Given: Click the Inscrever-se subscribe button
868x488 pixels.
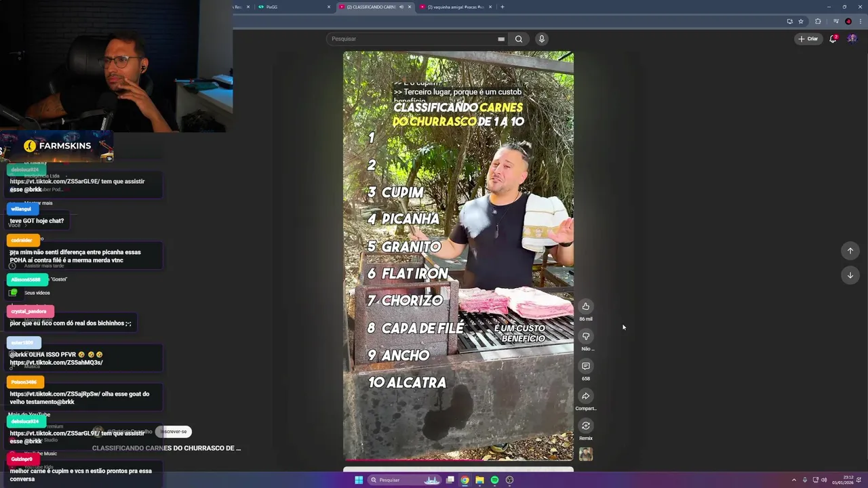Looking at the screenshot, I should pos(174,431).
